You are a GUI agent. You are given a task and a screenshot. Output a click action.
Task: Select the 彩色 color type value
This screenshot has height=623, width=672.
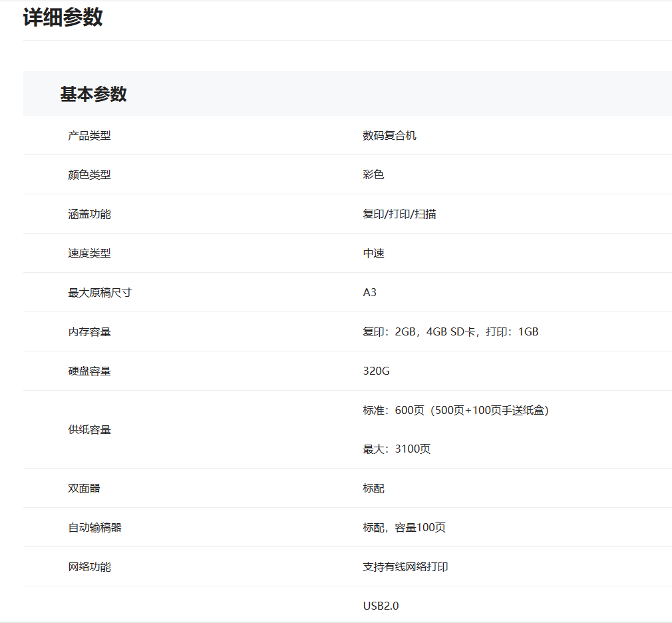tap(373, 175)
